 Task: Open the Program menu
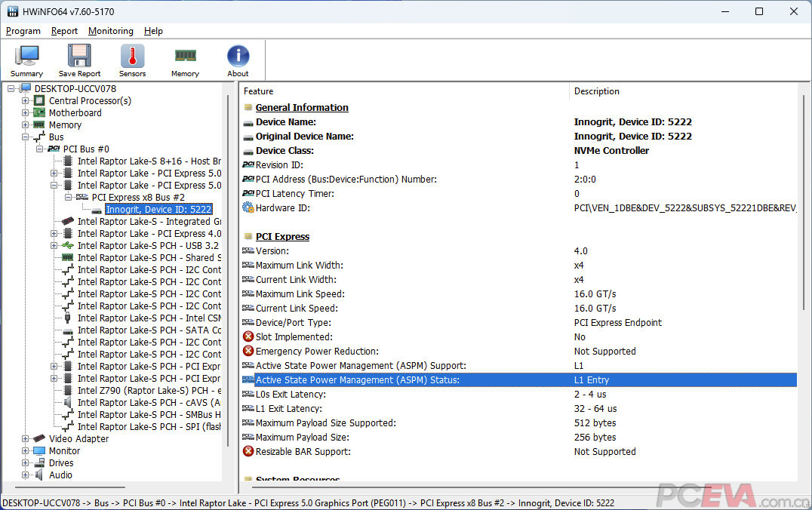23,31
